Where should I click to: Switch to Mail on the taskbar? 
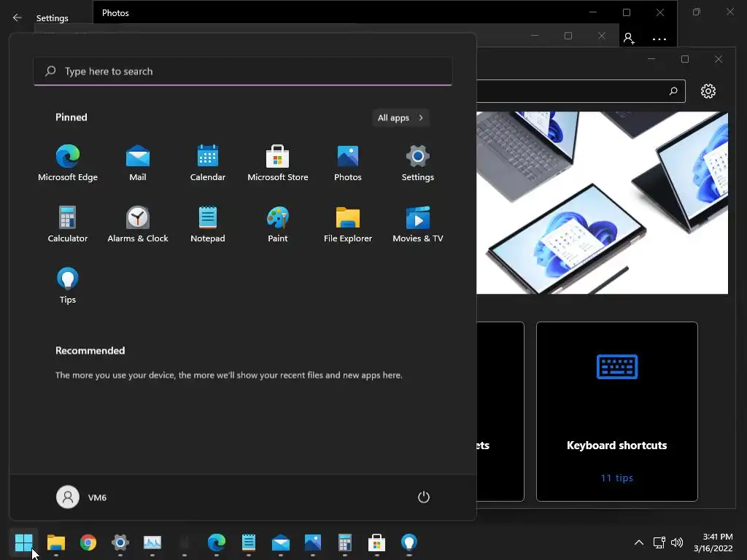point(281,542)
